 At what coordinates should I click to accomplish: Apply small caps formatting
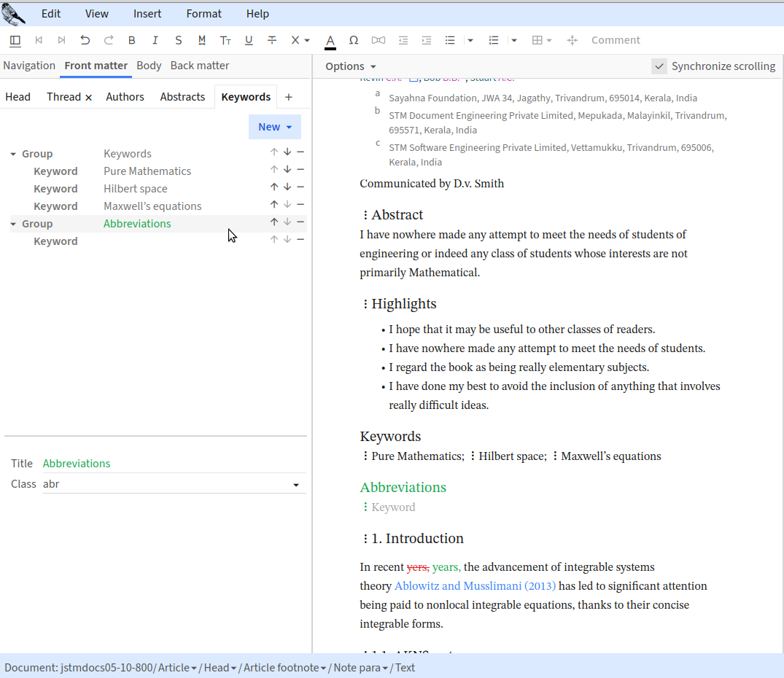pyautogui.click(x=225, y=40)
